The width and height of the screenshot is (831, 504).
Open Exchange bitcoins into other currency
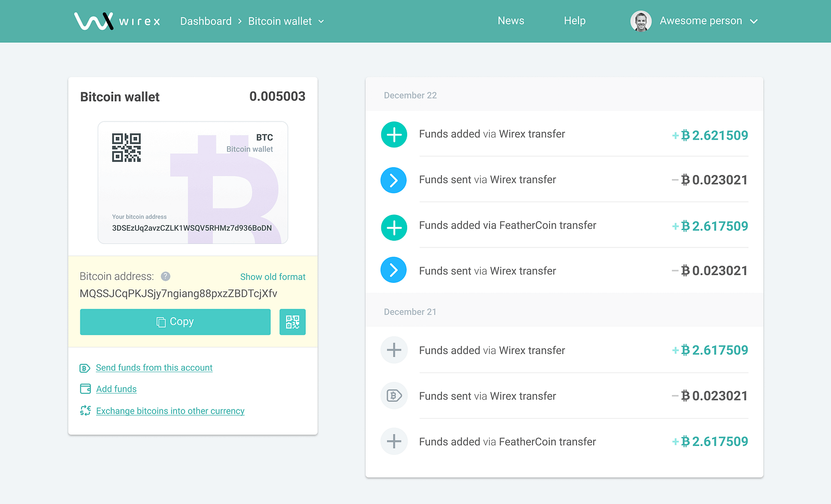click(170, 411)
